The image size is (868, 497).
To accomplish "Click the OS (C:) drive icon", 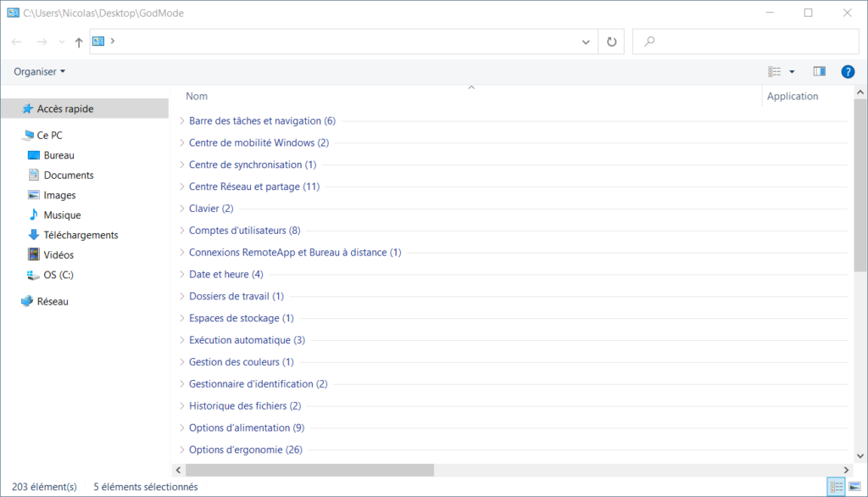I will [x=33, y=275].
